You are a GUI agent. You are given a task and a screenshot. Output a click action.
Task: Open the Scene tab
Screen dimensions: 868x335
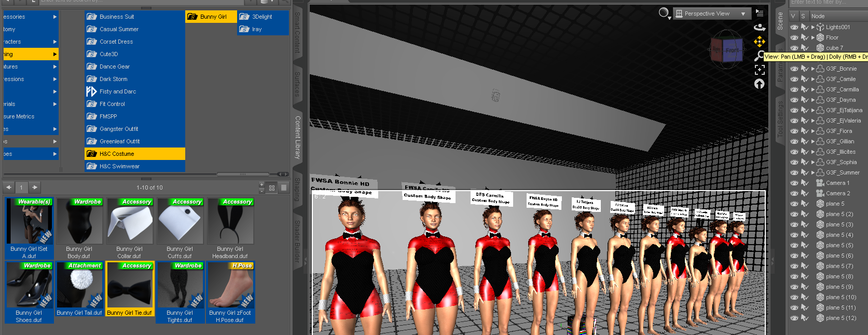[x=780, y=21]
